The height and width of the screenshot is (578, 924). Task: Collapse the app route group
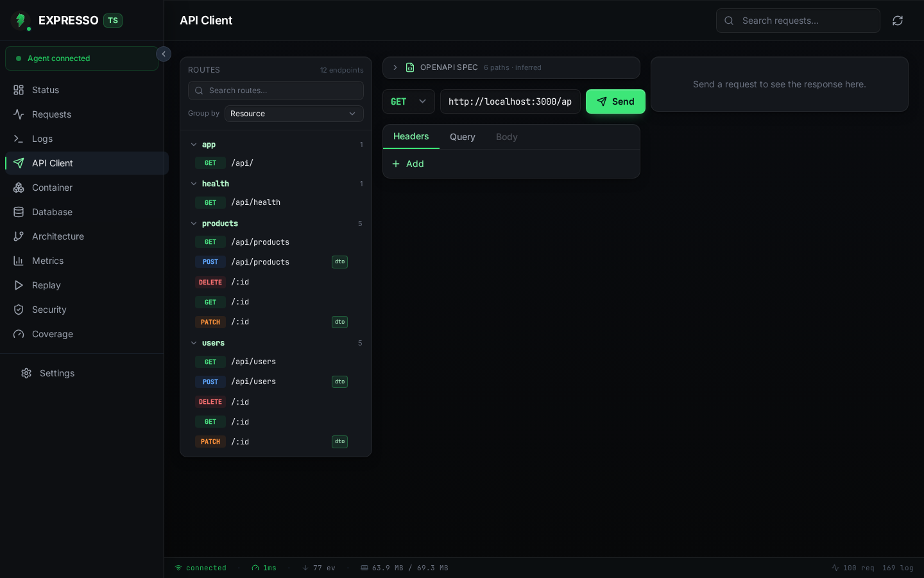[x=276, y=144]
